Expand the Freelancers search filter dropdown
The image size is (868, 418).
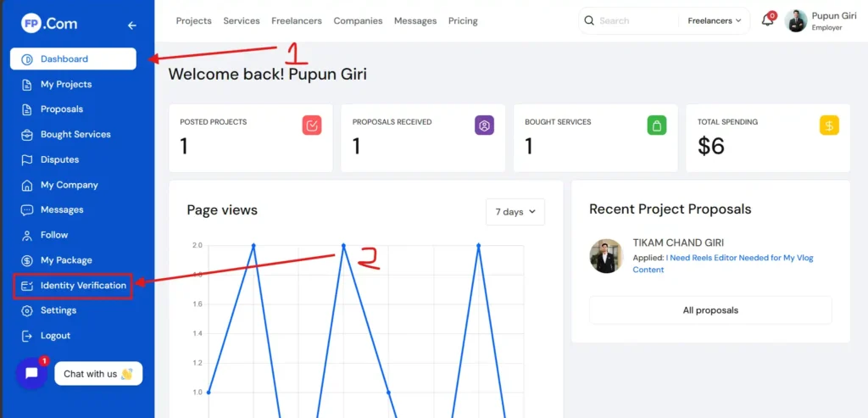tap(714, 20)
